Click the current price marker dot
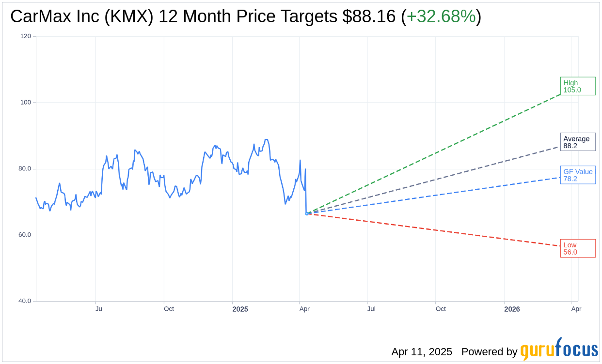Screen dimensions: 602x364 point(307,213)
